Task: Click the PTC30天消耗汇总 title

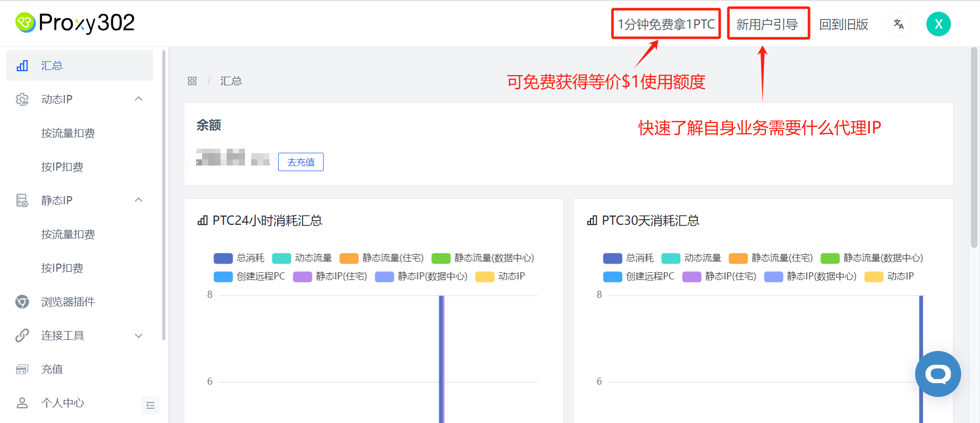Action: [x=651, y=220]
